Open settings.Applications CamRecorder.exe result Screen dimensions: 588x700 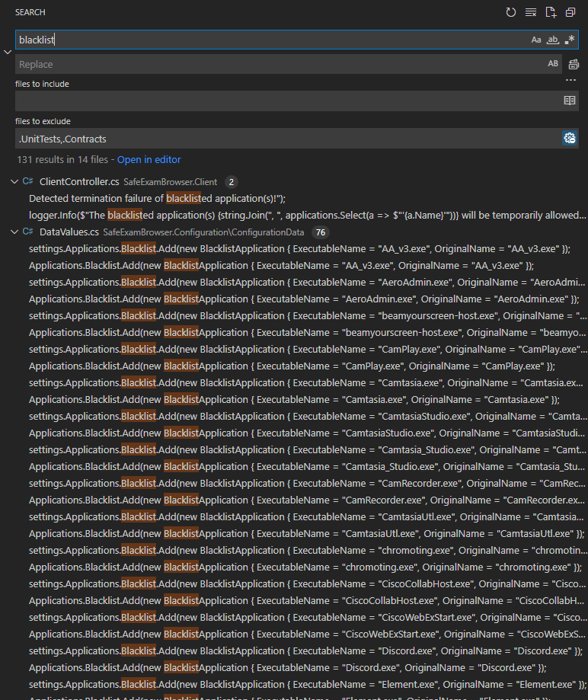click(x=308, y=483)
